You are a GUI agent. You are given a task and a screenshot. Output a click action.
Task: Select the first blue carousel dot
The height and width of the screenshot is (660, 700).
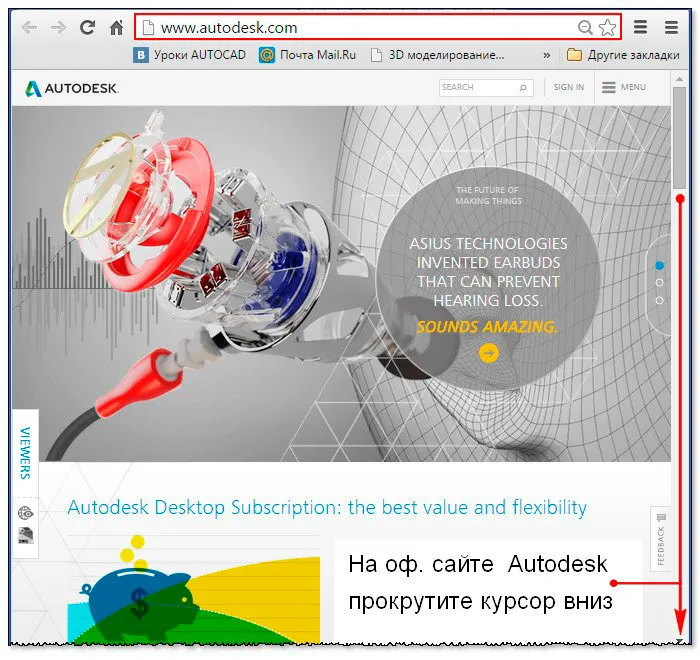(659, 265)
